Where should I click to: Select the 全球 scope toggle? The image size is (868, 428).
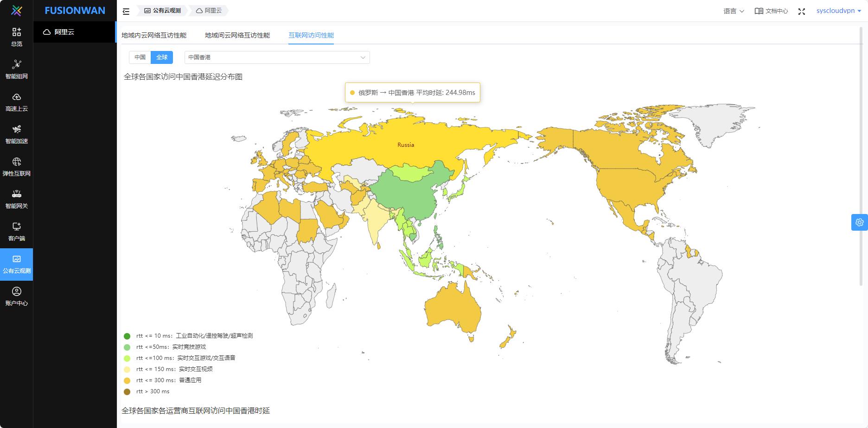point(162,57)
